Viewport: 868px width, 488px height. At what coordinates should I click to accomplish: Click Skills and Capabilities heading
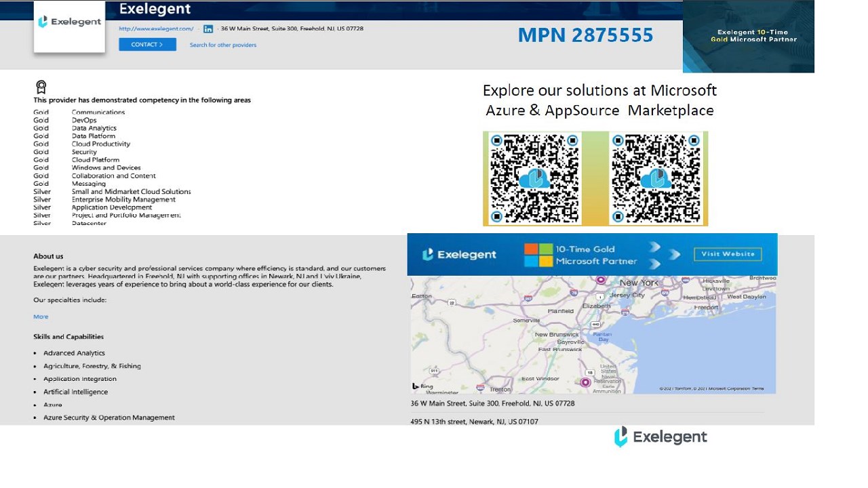pyautogui.click(x=68, y=337)
